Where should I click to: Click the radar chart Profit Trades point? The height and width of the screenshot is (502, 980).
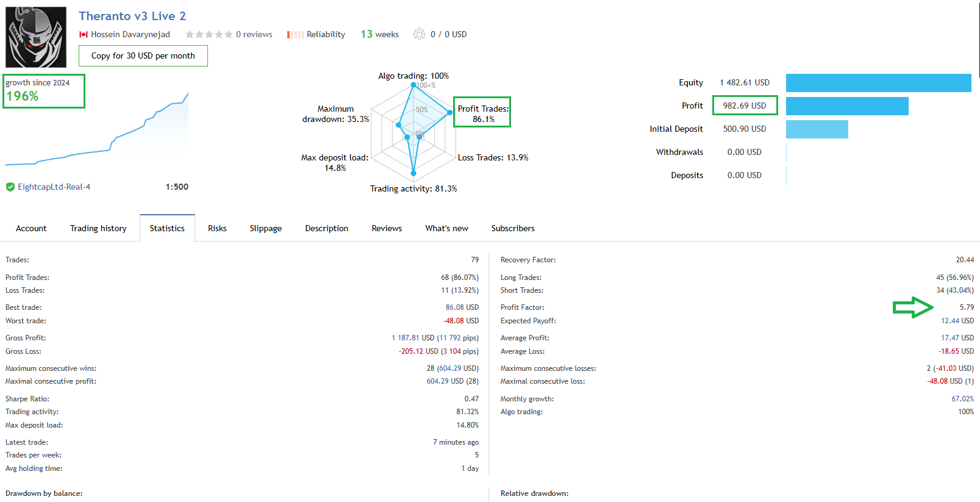[450, 112]
